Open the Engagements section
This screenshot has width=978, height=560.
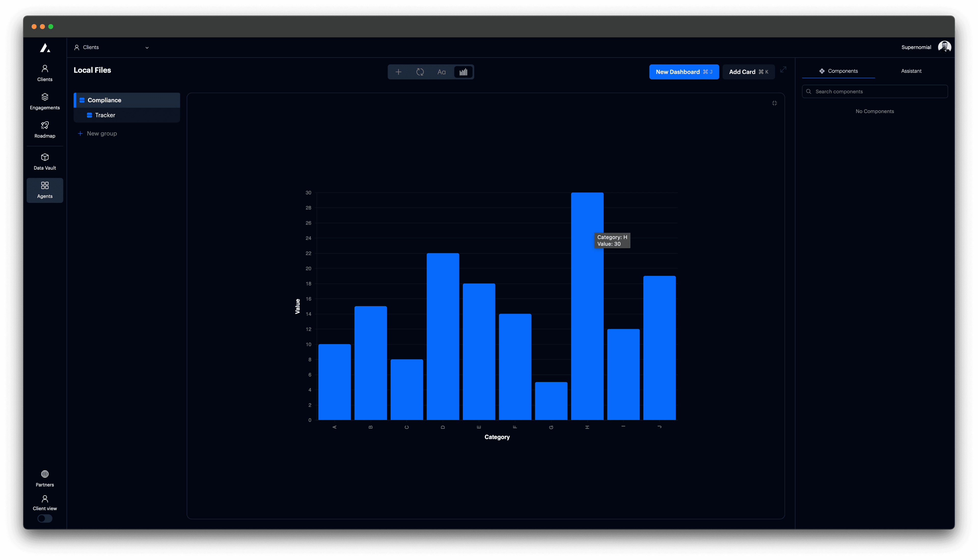tap(45, 101)
